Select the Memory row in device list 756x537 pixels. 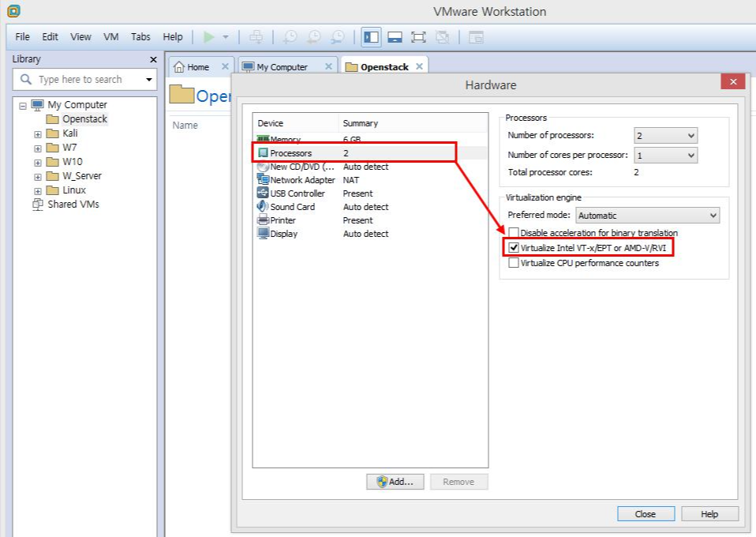click(x=369, y=140)
